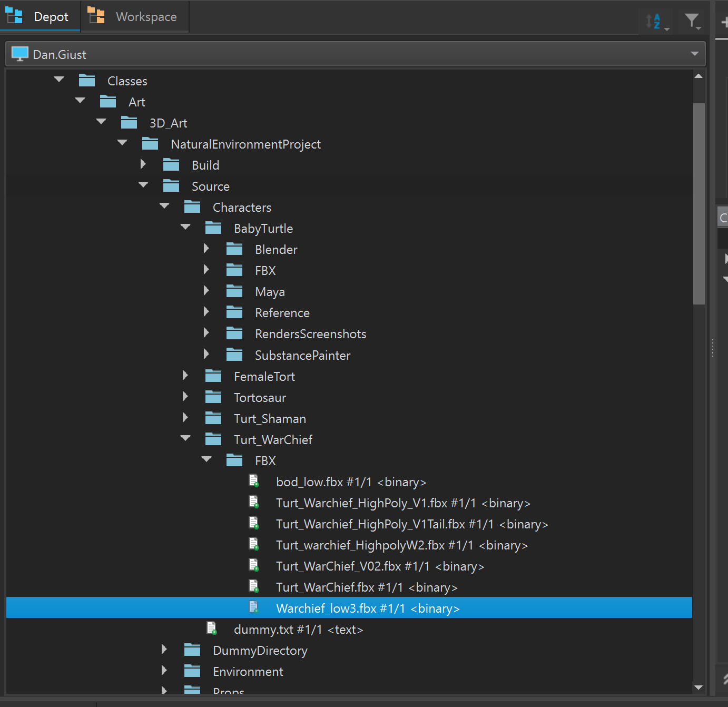
Task: Click the DummyDirectory folder icon
Action: 192,650
